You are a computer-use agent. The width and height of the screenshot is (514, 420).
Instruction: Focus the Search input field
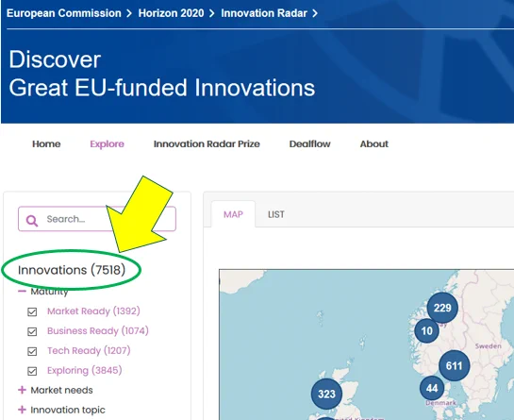pyautogui.click(x=97, y=219)
